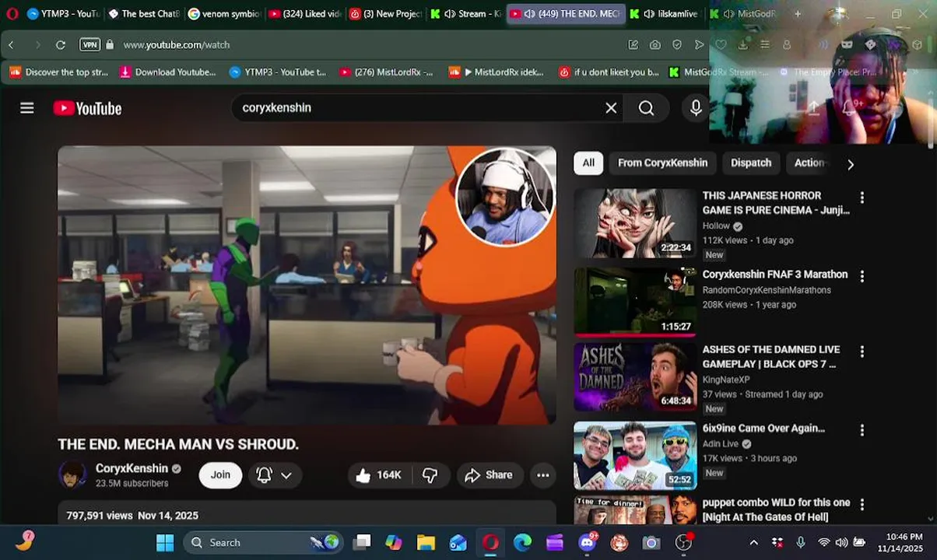Run search with the magnifier button
The width and height of the screenshot is (937, 560).
(x=647, y=108)
